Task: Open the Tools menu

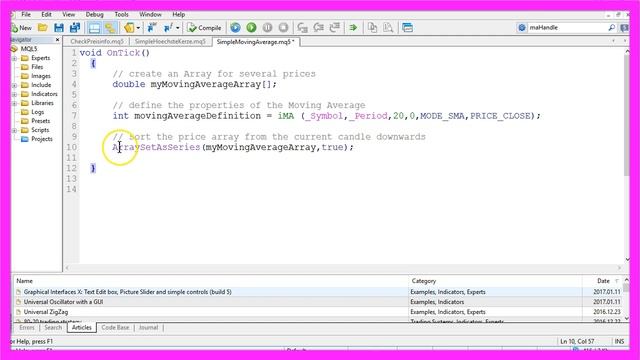Action: 121,14
